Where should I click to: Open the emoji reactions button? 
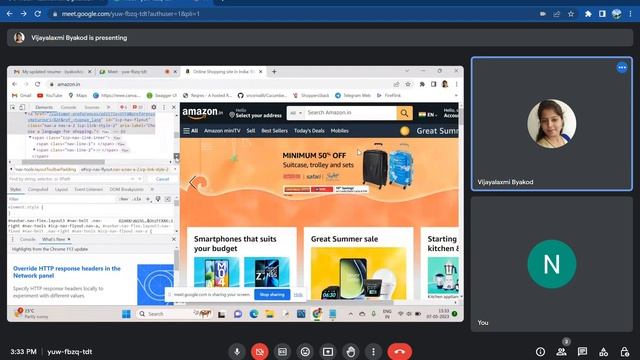305,351
